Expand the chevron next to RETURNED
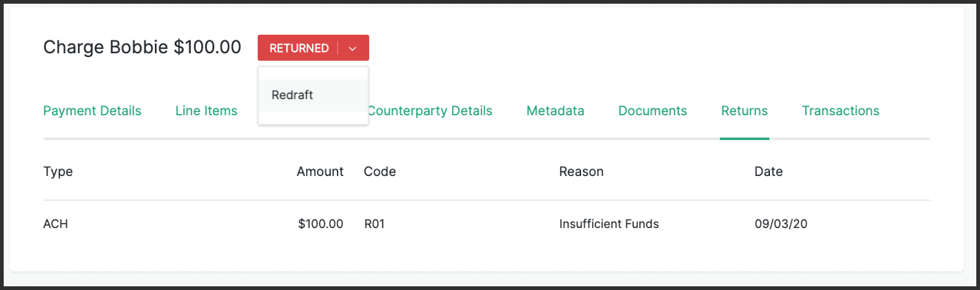 click(352, 48)
